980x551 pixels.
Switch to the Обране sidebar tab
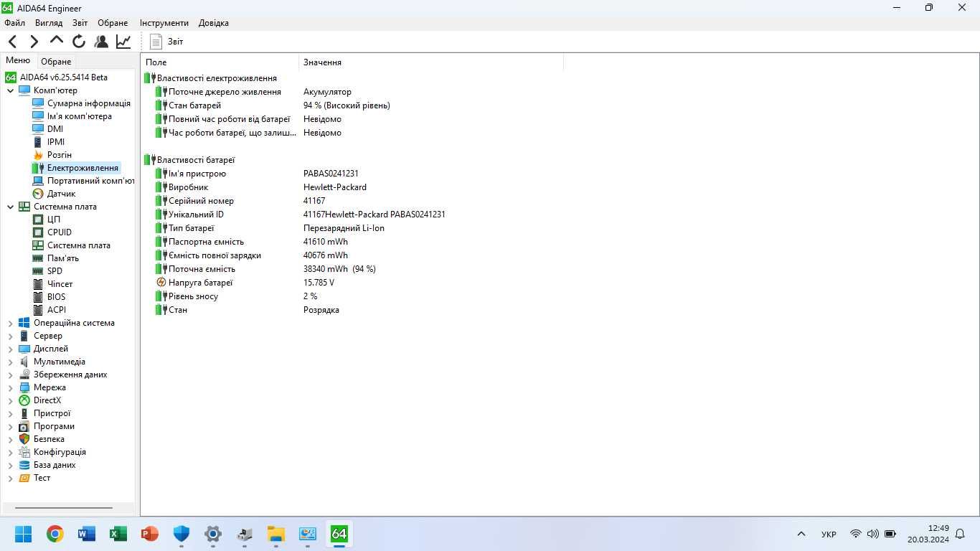click(x=56, y=62)
